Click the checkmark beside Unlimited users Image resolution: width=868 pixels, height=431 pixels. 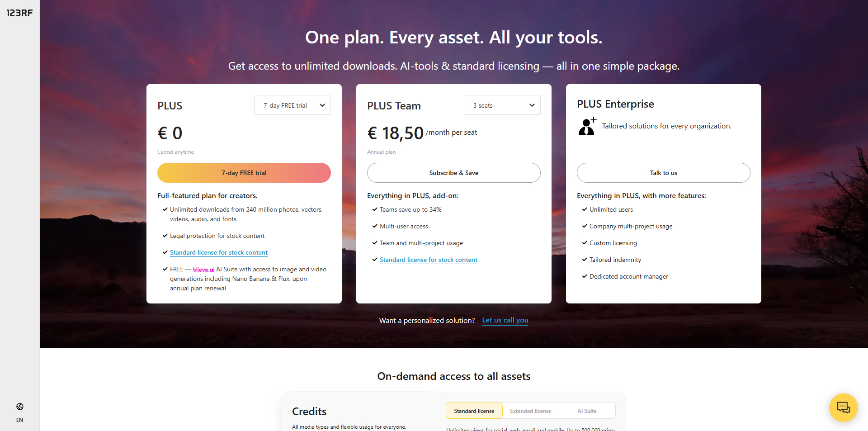(585, 209)
